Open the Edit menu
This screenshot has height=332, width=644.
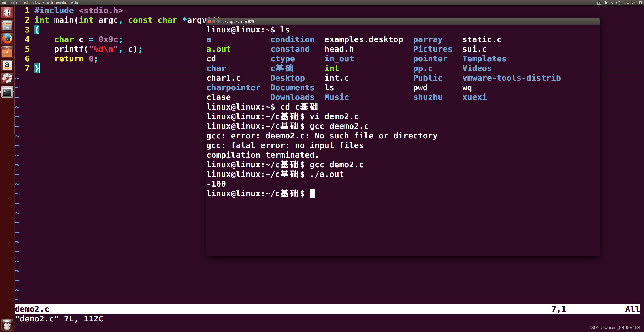[x=27, y=3]
